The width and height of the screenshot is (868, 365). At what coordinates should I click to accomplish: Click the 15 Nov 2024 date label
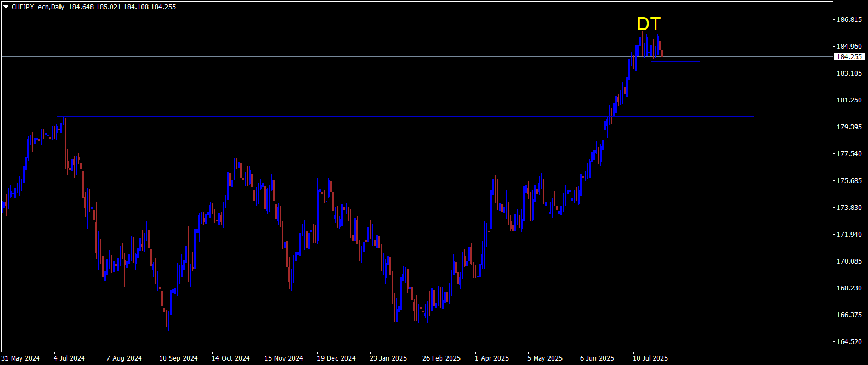click(x=283, y=358)
